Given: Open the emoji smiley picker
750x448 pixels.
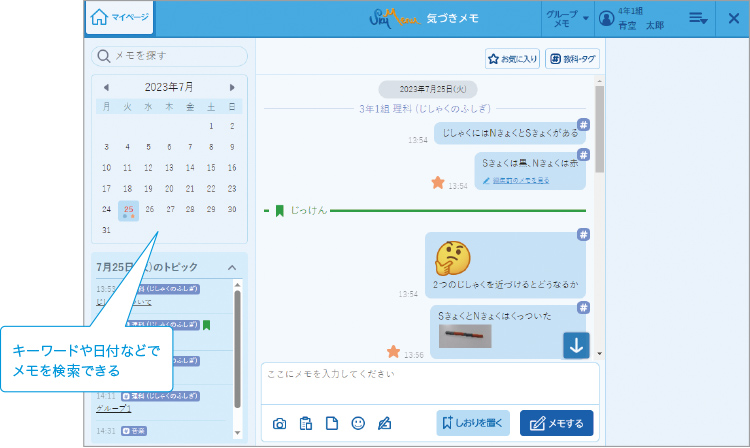Looking at the screenshot, I should pyautogui.click(x=358, y=423).
